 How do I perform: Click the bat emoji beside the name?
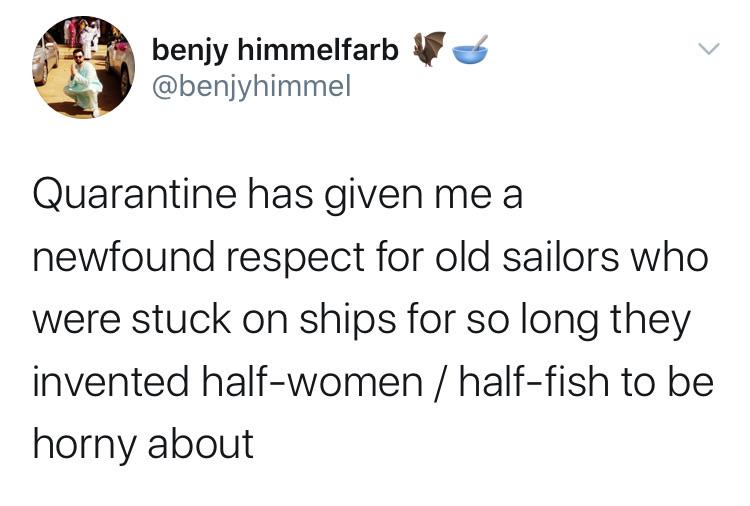click(x=430, y=48)
